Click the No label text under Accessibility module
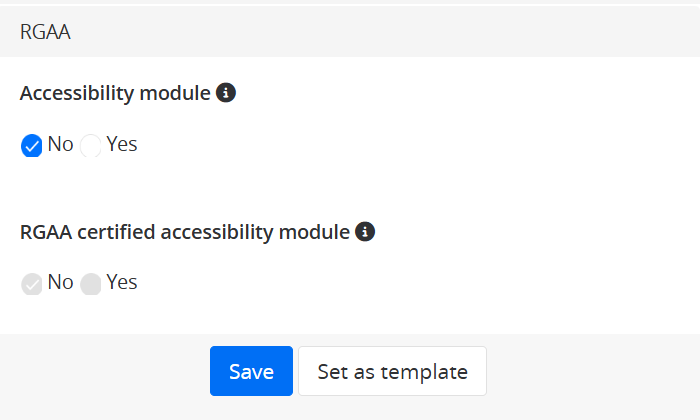The height and width of the screenshot is (420, 700). 60,144
